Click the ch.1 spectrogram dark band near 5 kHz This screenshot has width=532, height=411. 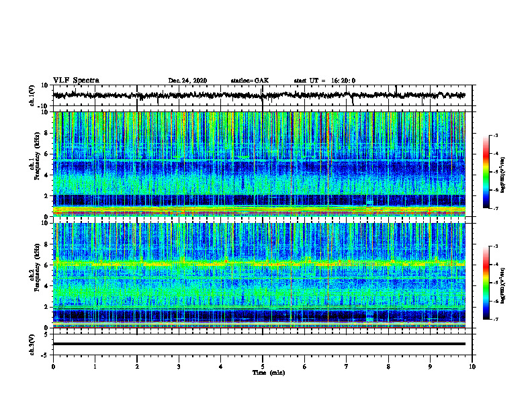tap(259, 167)
